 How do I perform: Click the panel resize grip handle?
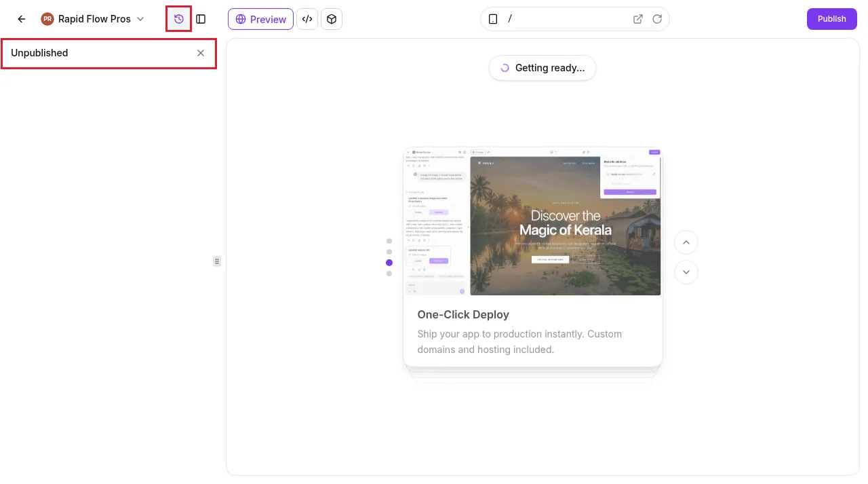point(217,261)
